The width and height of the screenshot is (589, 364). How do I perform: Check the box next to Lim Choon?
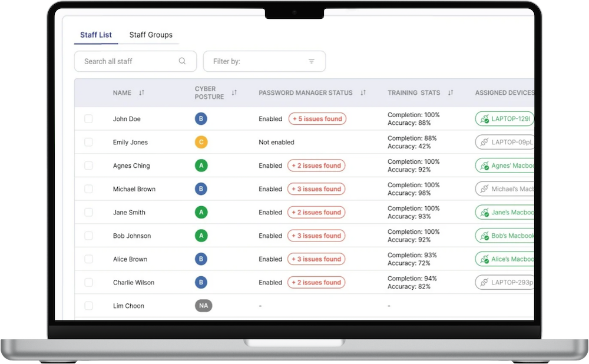click(x=88, y=306)
